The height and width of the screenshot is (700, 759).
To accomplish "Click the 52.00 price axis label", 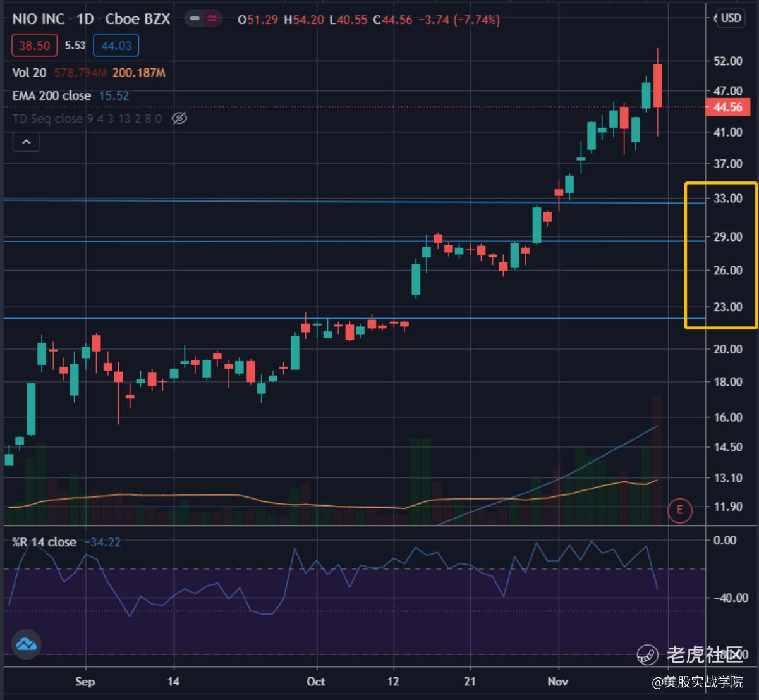I will (x=727, y=61).
